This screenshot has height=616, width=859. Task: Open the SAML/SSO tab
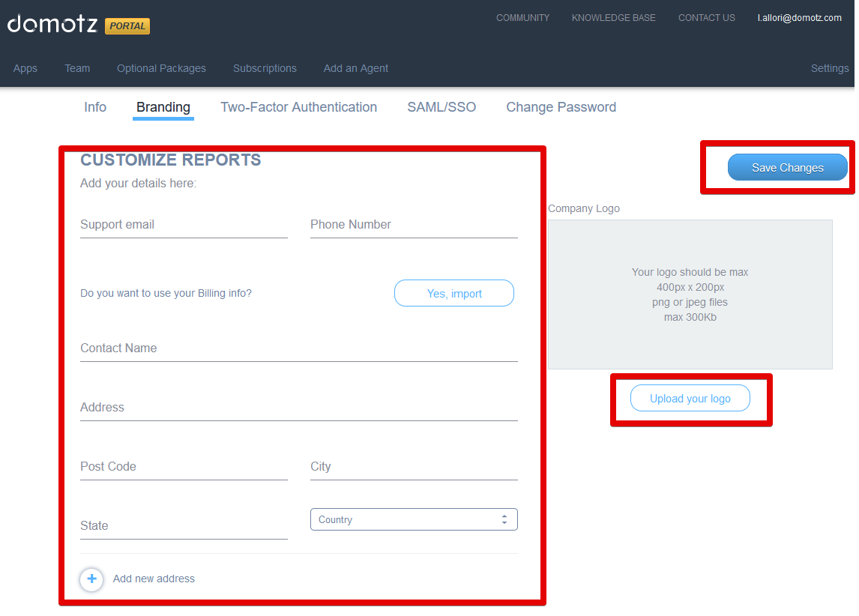[x=441, y=107]
